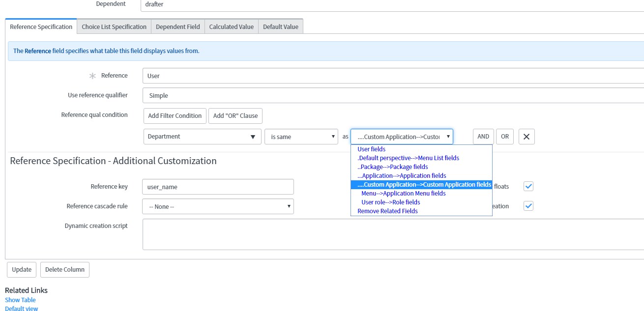Select 'User role-->Role fields' option
Viewport: 644px width, 311px height.
421,202
